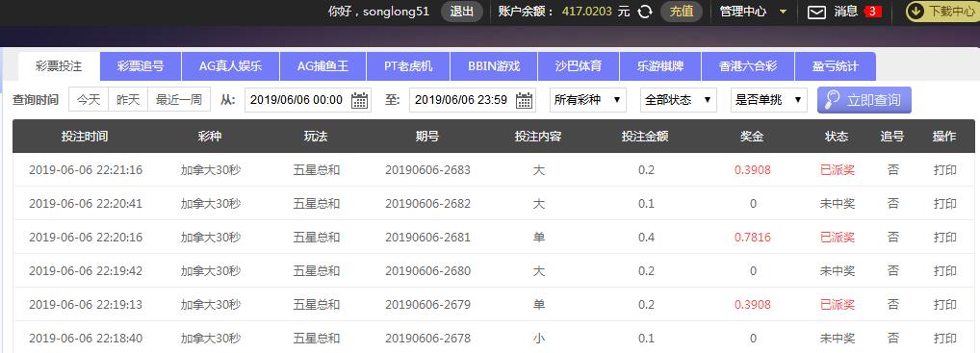Image resolution: width=980 pixels, height=353 pixels.
Task: Click prize amount 0.7816
Action: click(x=753, y=238)
